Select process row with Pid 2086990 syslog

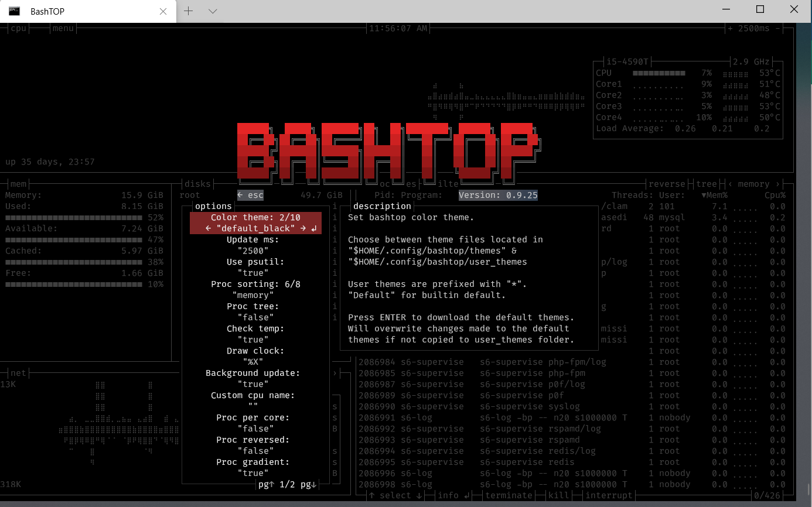(572, 406)
